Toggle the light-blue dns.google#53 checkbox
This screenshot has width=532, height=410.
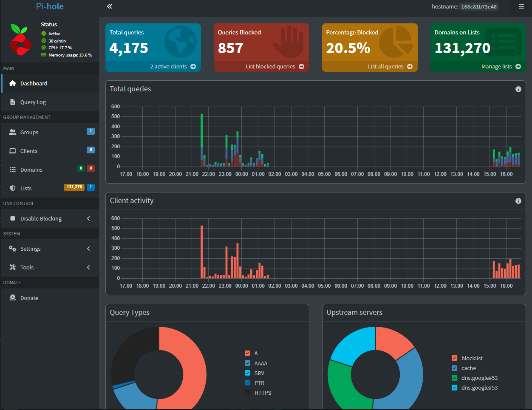click(x=455, y=387)
